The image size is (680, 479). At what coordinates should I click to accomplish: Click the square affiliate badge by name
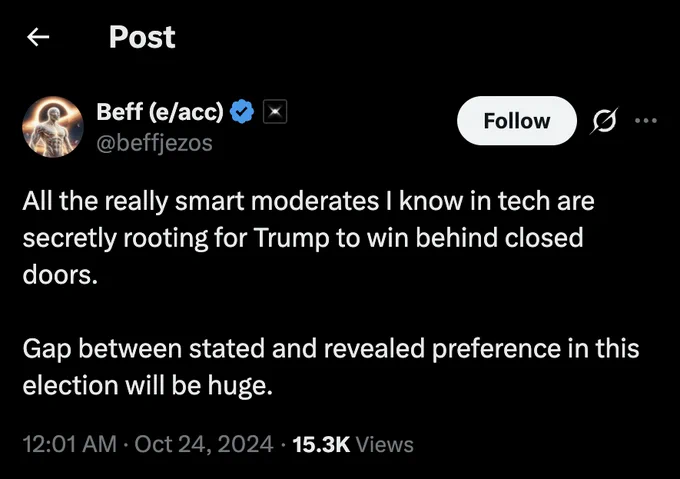275,112
